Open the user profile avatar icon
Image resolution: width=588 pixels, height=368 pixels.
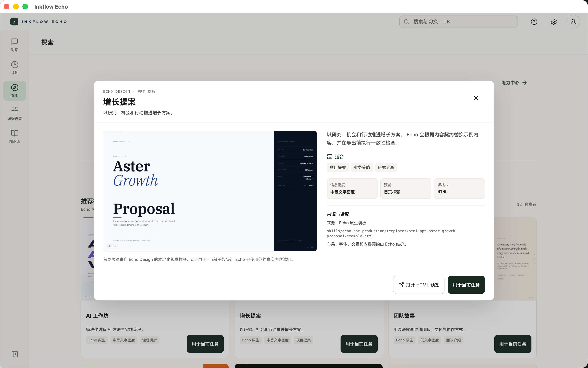point(573,22)
